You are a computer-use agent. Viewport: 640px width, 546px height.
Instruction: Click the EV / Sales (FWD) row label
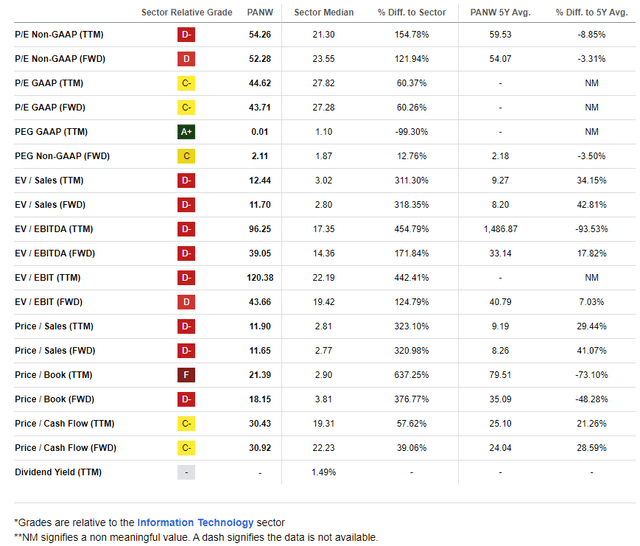[50, 205]
